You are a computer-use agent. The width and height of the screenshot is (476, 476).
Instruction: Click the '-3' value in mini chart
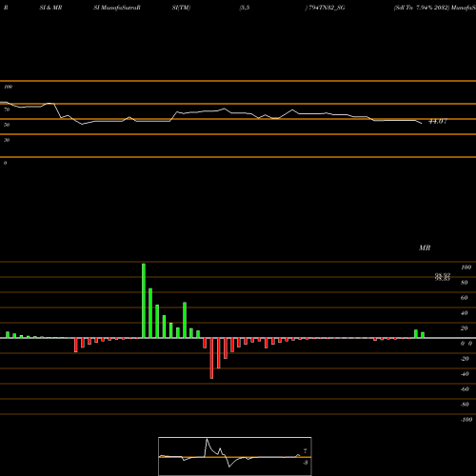(306, 463)
